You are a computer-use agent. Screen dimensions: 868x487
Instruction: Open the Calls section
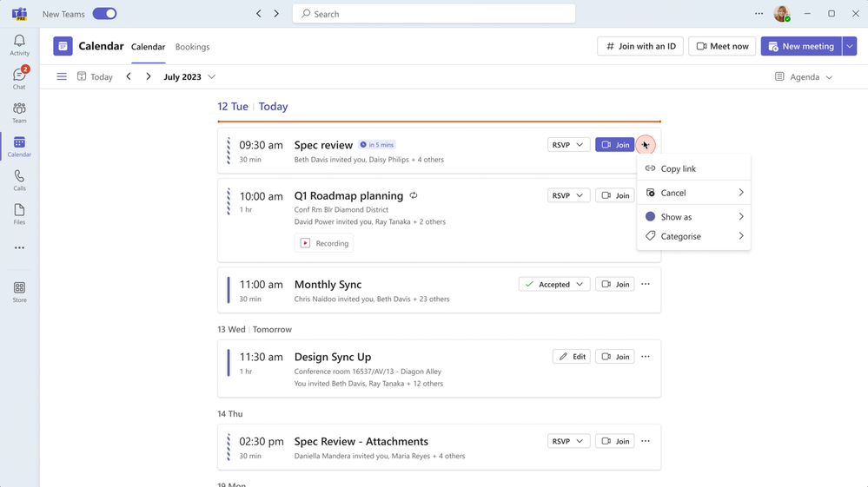click(19, 181)
